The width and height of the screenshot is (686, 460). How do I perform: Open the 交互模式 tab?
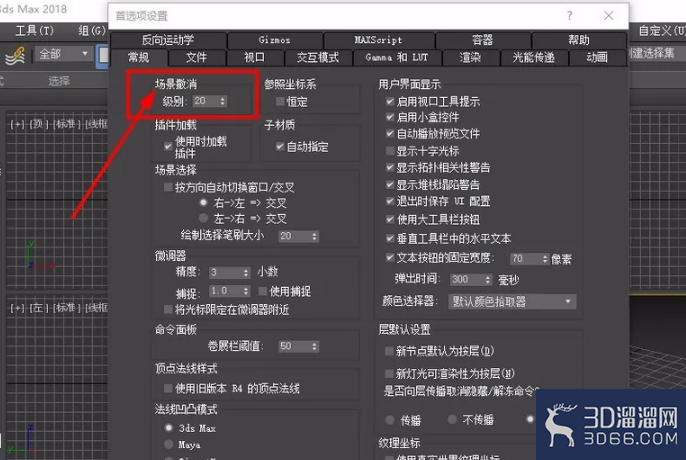click(x=318, y=57)
